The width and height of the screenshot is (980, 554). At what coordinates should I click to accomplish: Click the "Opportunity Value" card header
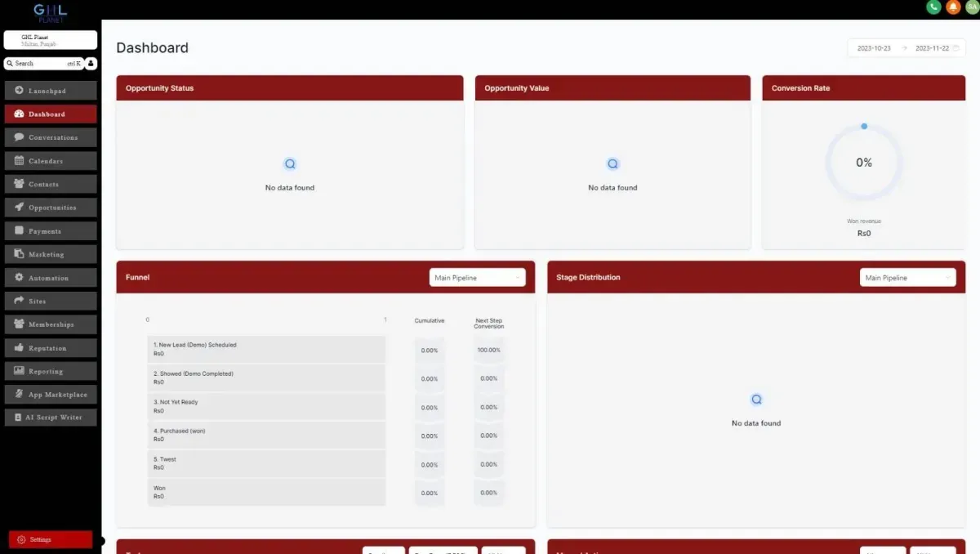pos(612,88)
